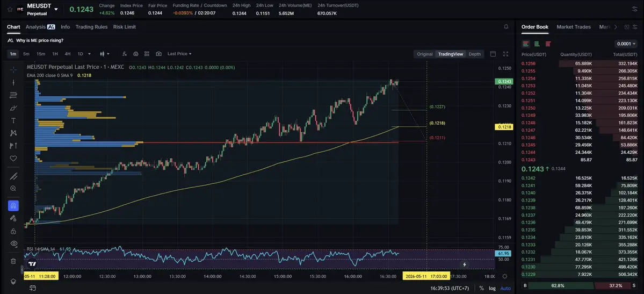This screenshot has width=644, height=294.
Task: Open the indicators fx menu
Action: tap(125, 54)
